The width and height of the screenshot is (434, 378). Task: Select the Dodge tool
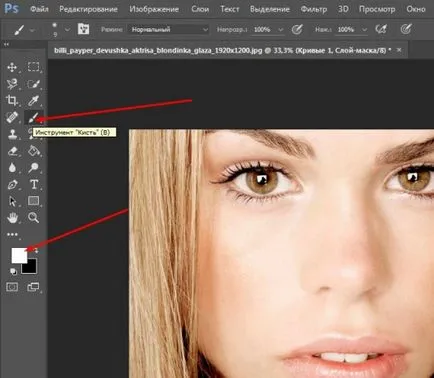pos(33,167)
